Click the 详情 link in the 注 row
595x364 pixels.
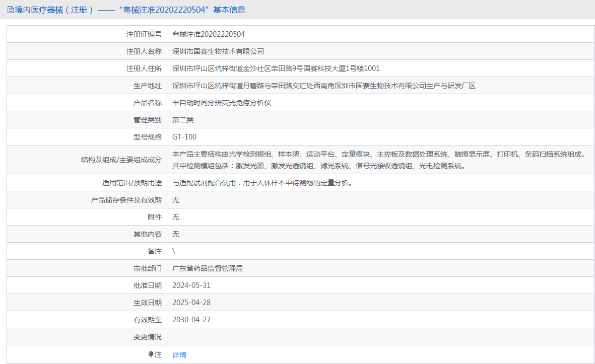pos(179,354)
